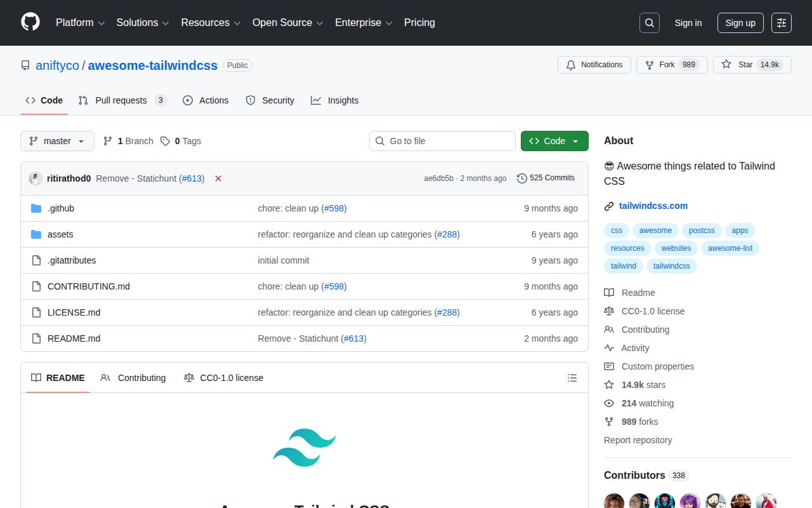Screen dimensions: 812x508
Task: Click the Activity pulse icon
Action: click(x=609, y=347)
